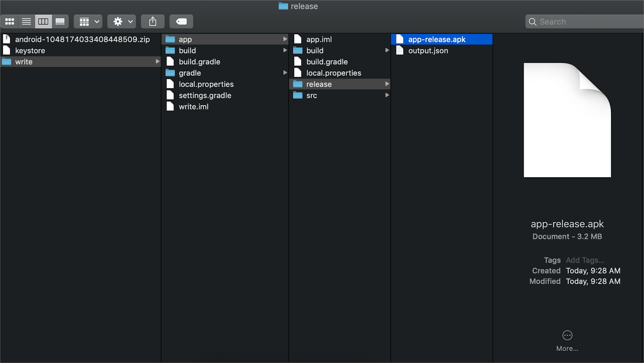Select app-release.apk in the file list
644x363 pixels.
click(x=442, y=39)
